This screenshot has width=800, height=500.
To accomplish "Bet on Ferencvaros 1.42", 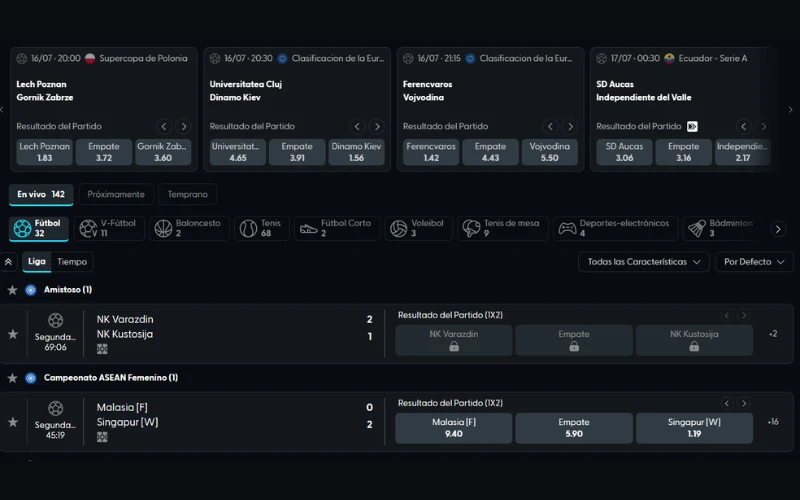I will tap(431, 152).
